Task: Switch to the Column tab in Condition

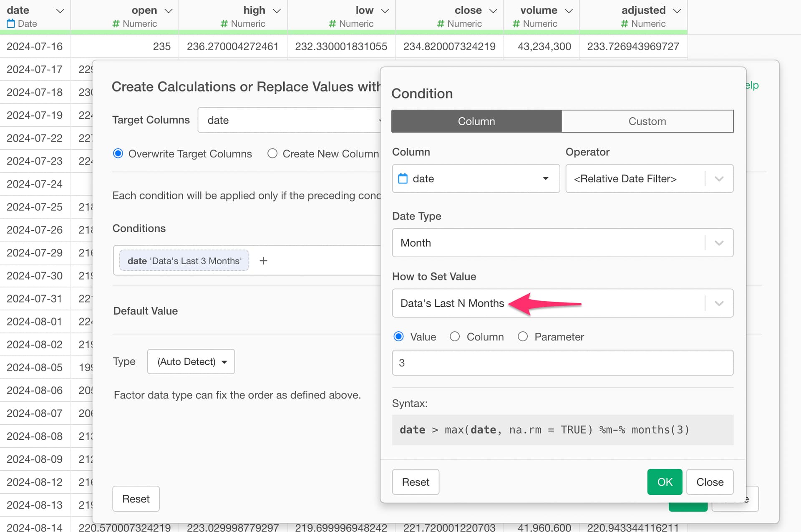Action: [x=476, y=121]
